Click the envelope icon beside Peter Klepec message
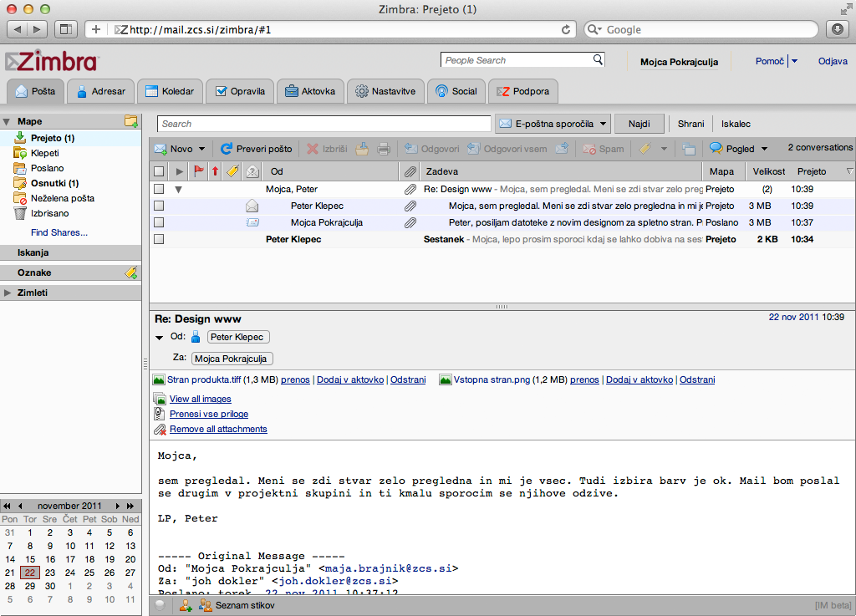Viewport: 856px width, 616px height. (x=252, y=206)
